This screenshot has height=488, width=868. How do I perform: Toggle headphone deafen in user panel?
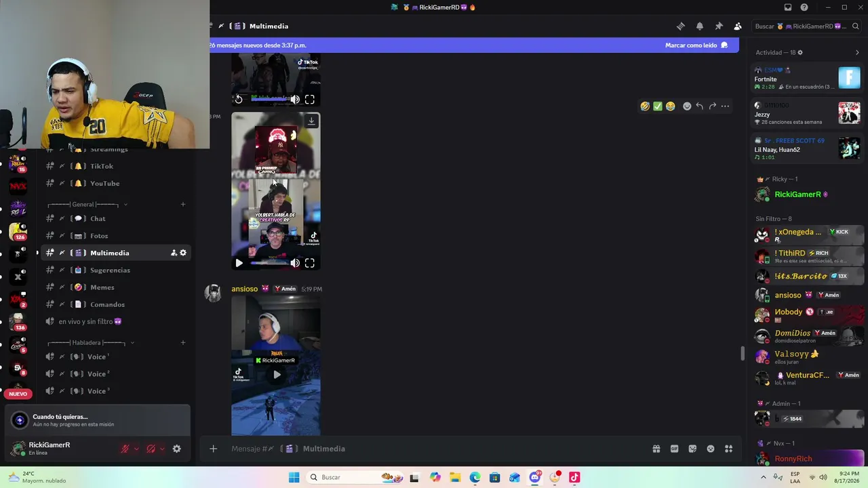click(x=151, y=449)
